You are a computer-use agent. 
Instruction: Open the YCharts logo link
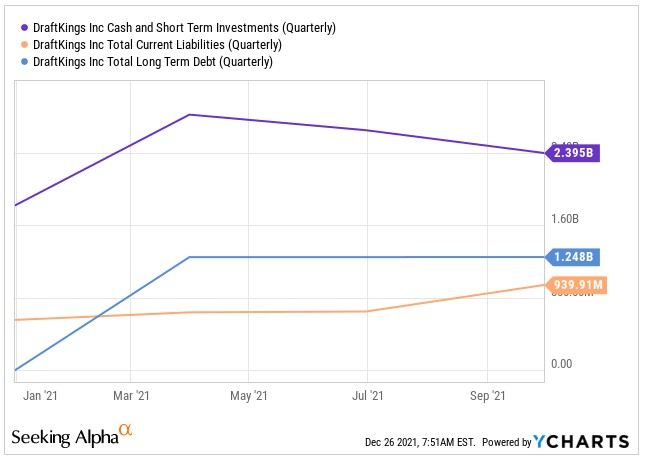pyautogui.click(x=581, y=441)
